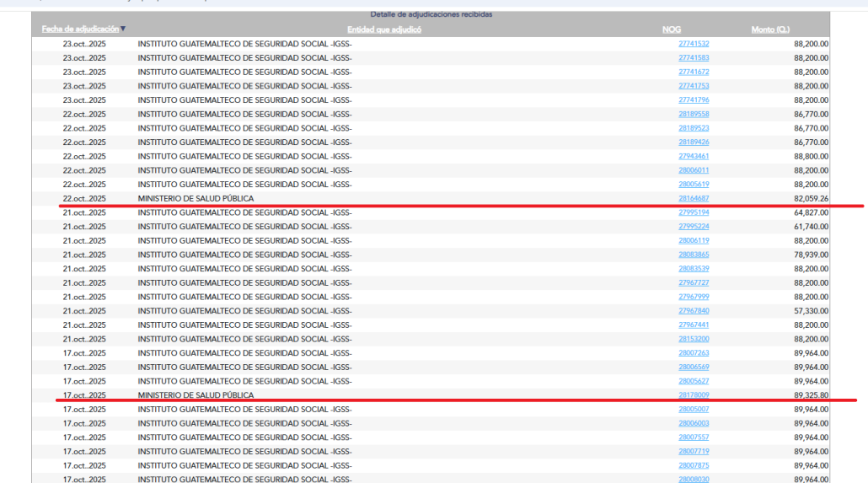Open NOG 28153200 link
868x483 pixels.
click(694, 339)
